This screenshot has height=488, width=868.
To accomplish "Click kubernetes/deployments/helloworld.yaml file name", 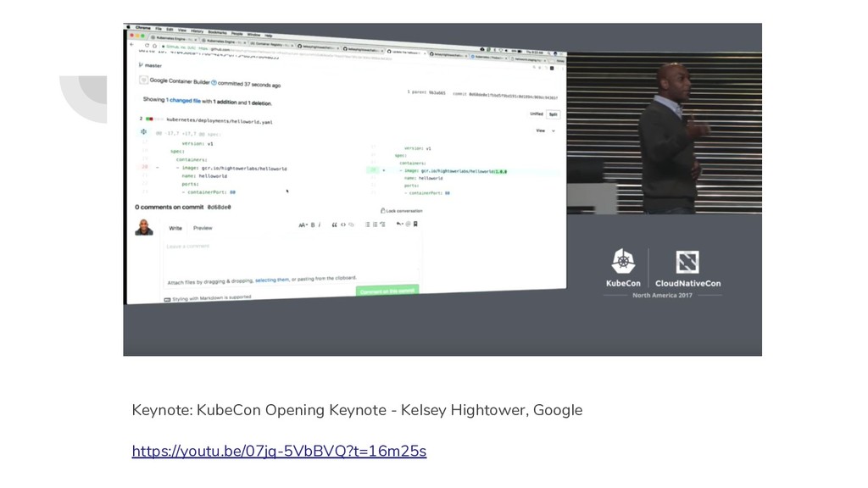I will coord(220,120).
